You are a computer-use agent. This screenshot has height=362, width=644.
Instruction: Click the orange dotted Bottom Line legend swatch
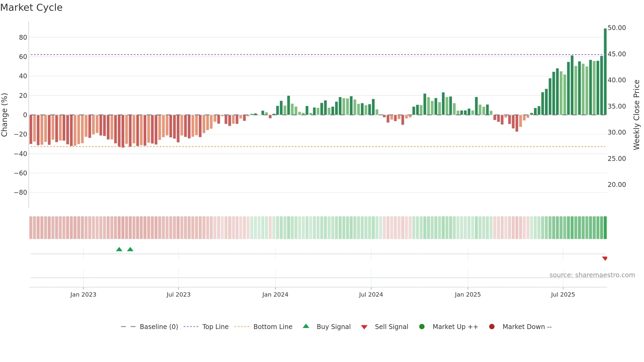coord(242,327)
